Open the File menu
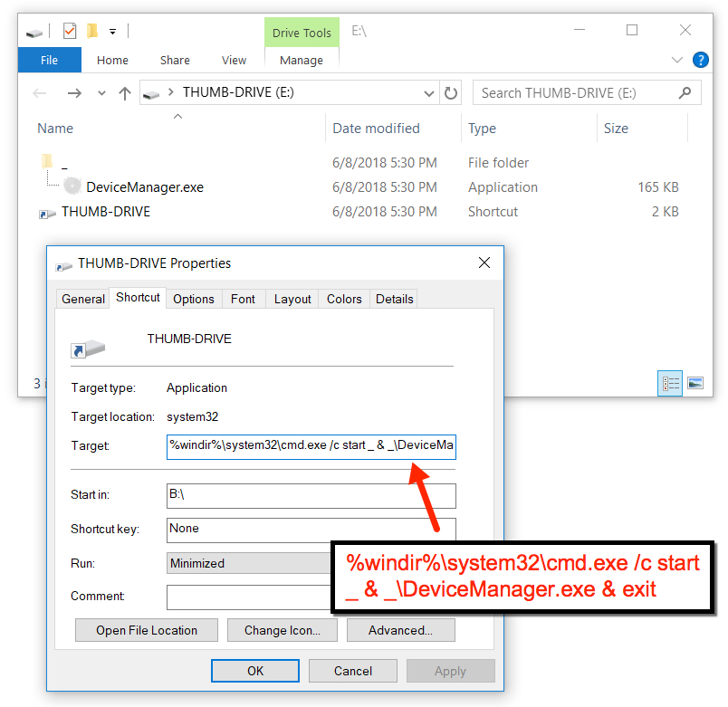 tap(49, 60)
